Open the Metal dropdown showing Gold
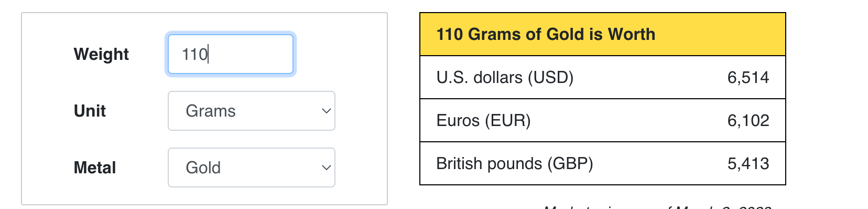 (x=252, y=168)
